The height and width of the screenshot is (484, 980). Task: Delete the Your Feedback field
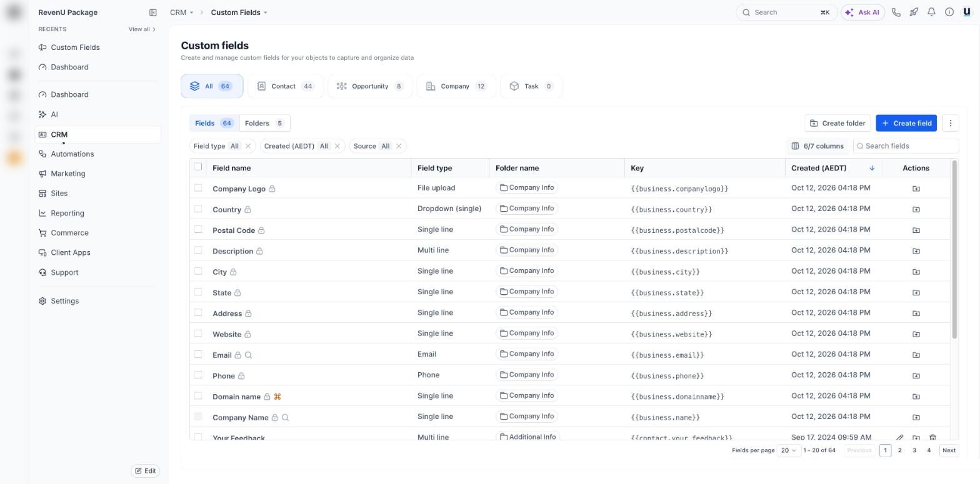(x=932, y=438)
